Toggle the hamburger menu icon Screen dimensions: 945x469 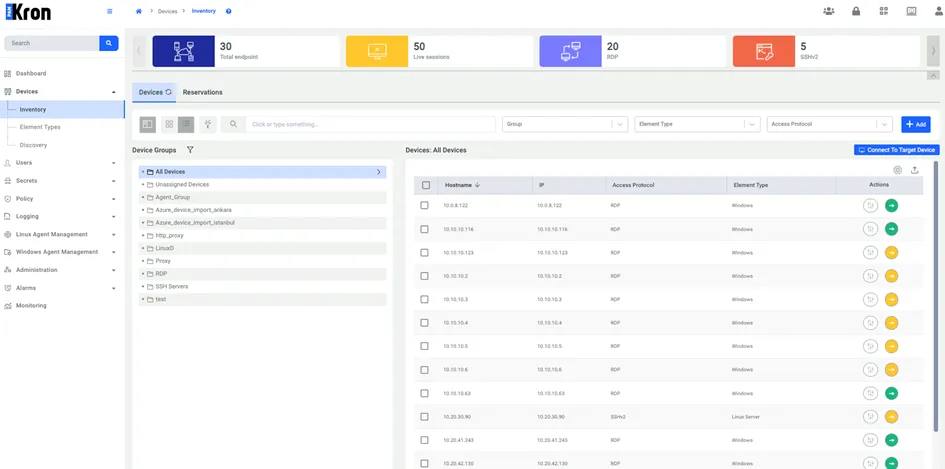(x=109, y=11)
